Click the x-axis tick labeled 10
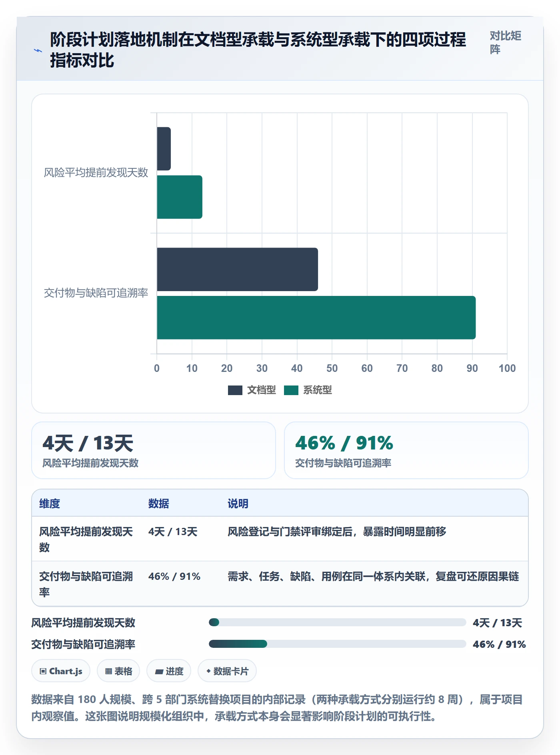The image size is (560, 755). (x=192, y=368)
